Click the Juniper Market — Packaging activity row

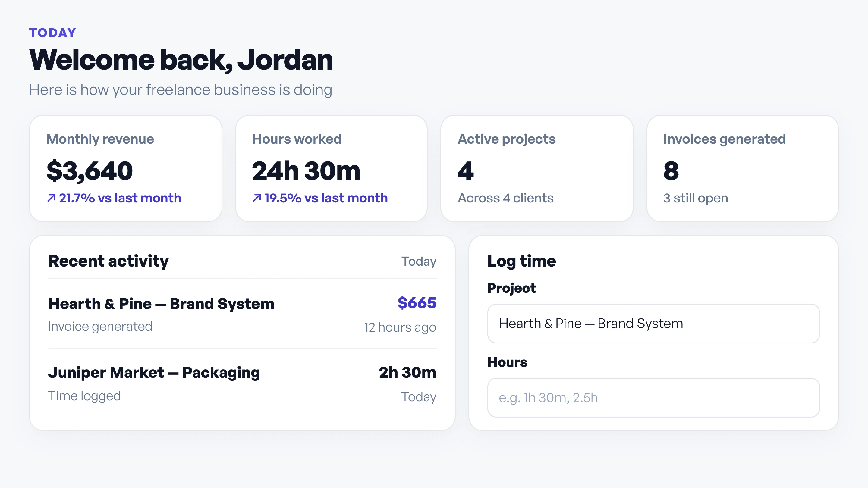click(x=242, y=384)
